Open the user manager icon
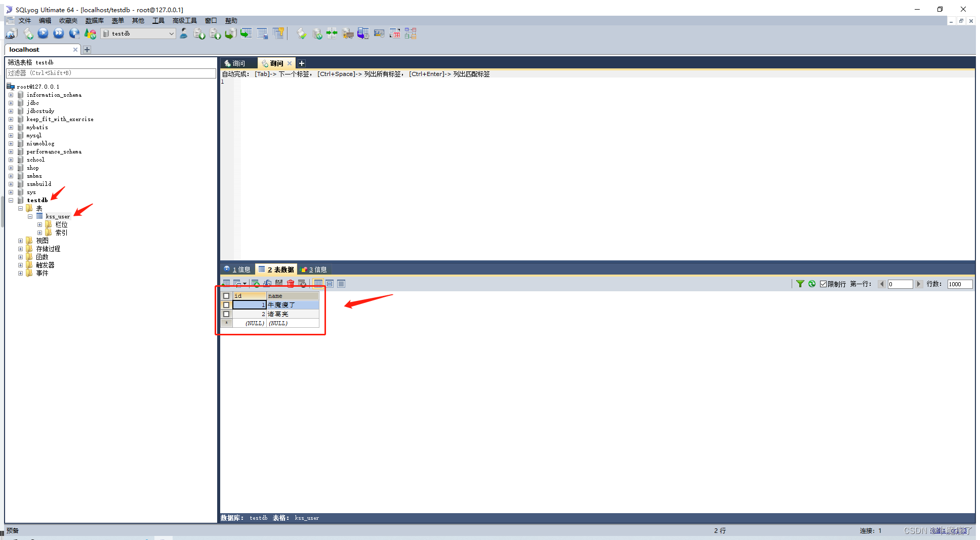This screenshot has width=980, height=540. [x=184, y=33]
